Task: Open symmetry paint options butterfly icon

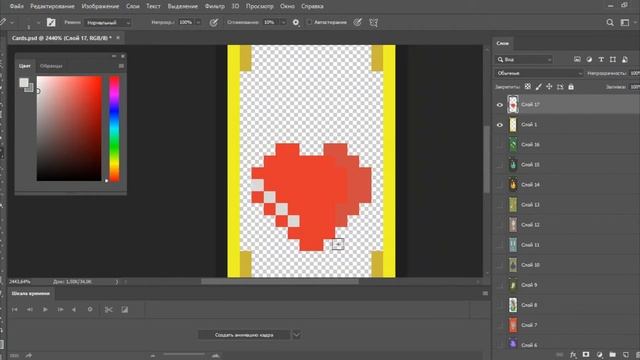Action: 373,22
